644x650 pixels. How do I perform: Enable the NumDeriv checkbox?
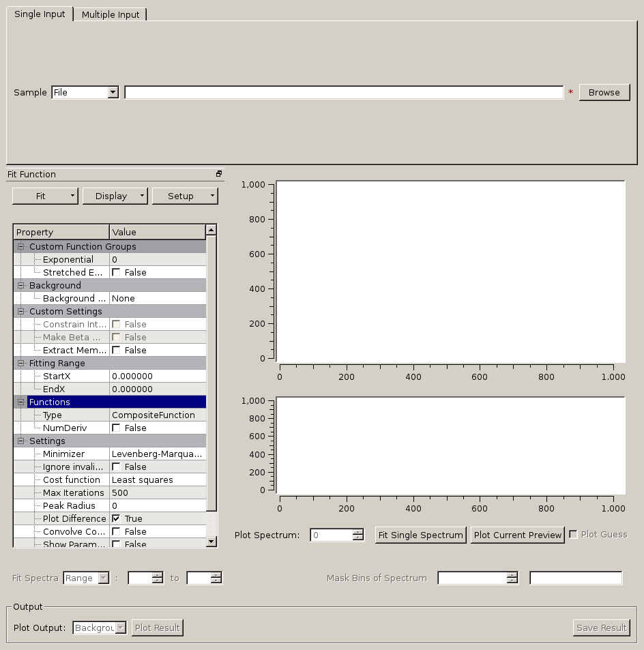116,428
